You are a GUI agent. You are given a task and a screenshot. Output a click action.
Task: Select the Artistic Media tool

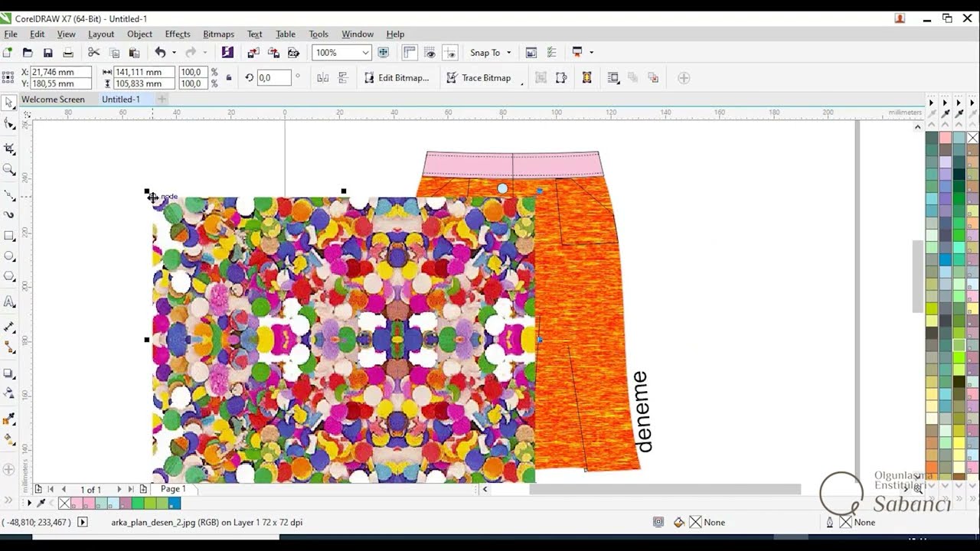pos(9,215)
